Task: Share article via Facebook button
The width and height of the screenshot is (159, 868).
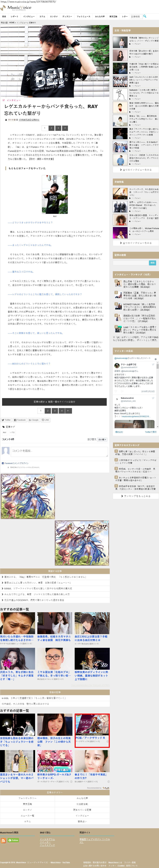Action: [20, 420]
